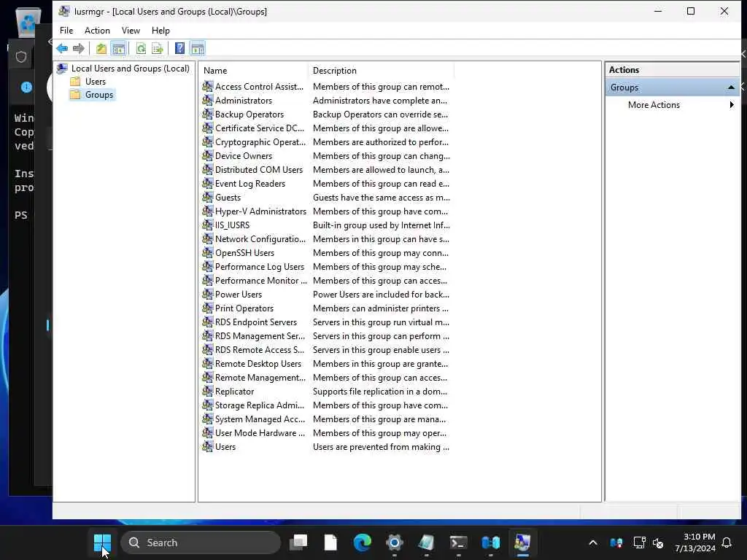Select the Backup Operators group

pyautogui.click(x=249, y=114)
